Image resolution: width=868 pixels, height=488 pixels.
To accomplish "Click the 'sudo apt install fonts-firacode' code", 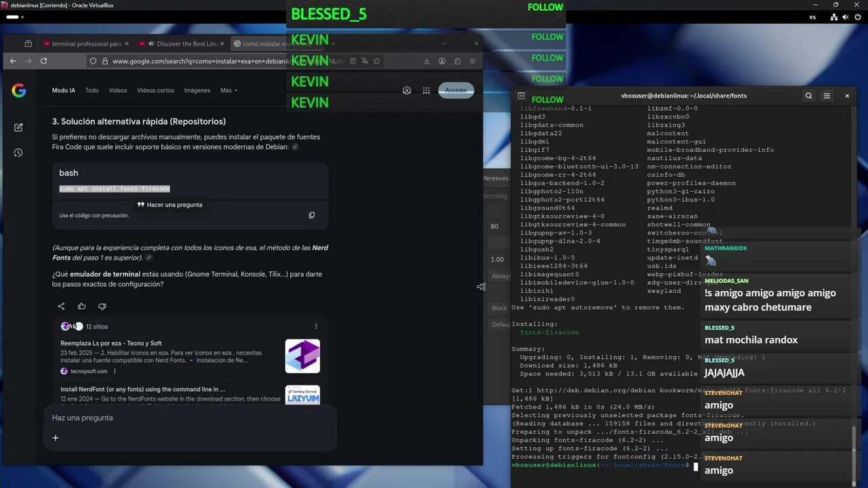I will pos(115,188).
